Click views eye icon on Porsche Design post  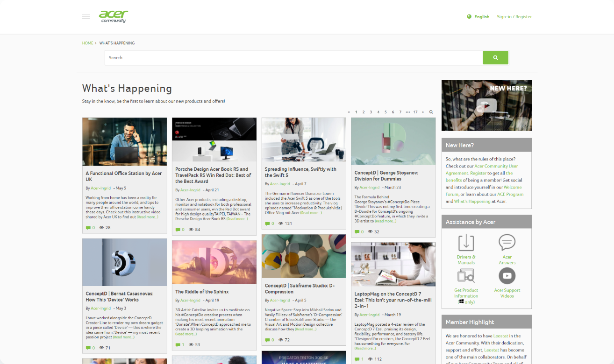(191, 230)
